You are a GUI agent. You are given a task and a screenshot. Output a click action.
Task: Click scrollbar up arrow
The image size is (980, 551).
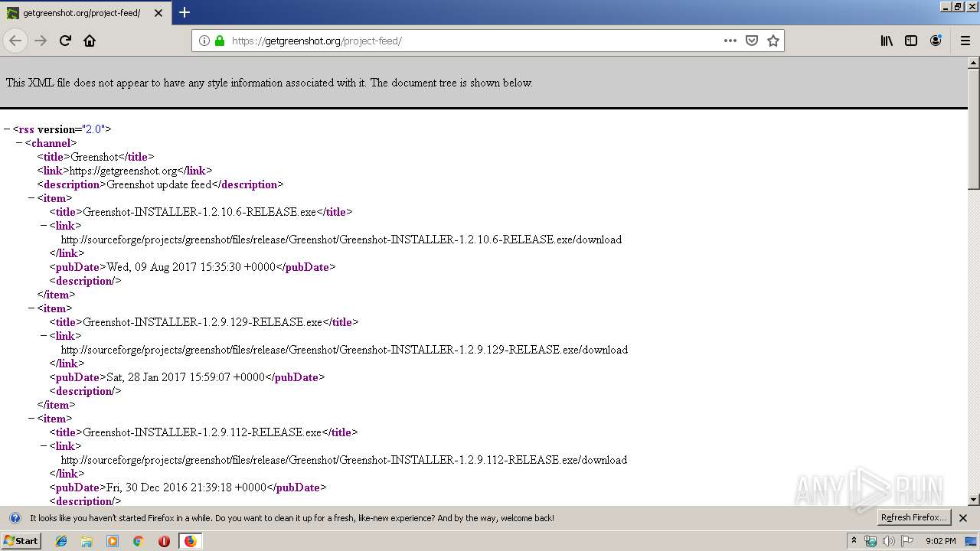pos(974,63)
